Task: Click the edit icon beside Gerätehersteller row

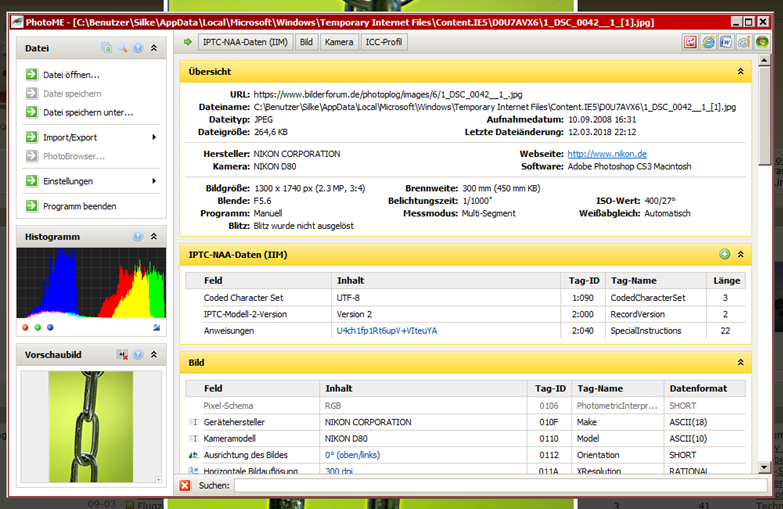Action: pyautogui.click(x=193, y=422)
